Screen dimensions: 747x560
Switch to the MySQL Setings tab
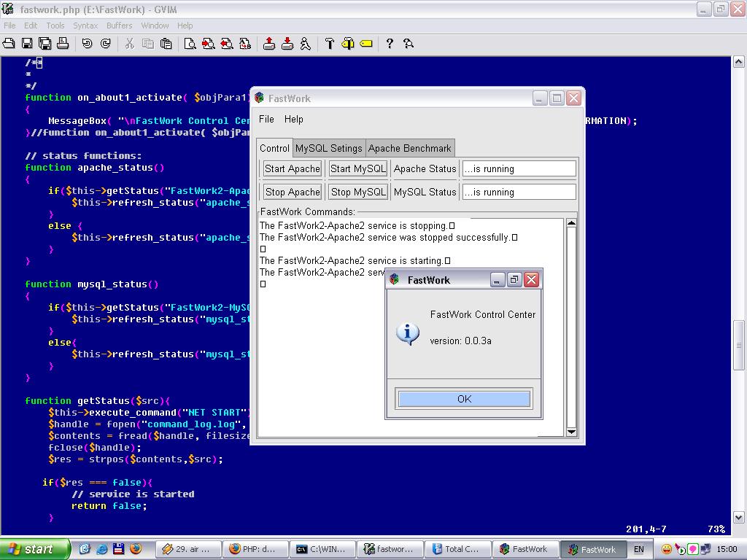click(328, 148)
